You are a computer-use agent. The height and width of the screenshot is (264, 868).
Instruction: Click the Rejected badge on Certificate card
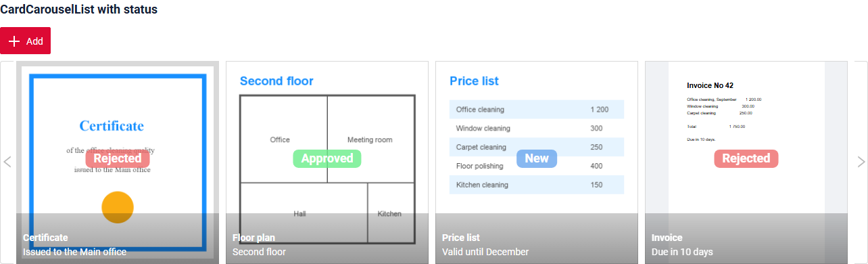coord(118,158)
